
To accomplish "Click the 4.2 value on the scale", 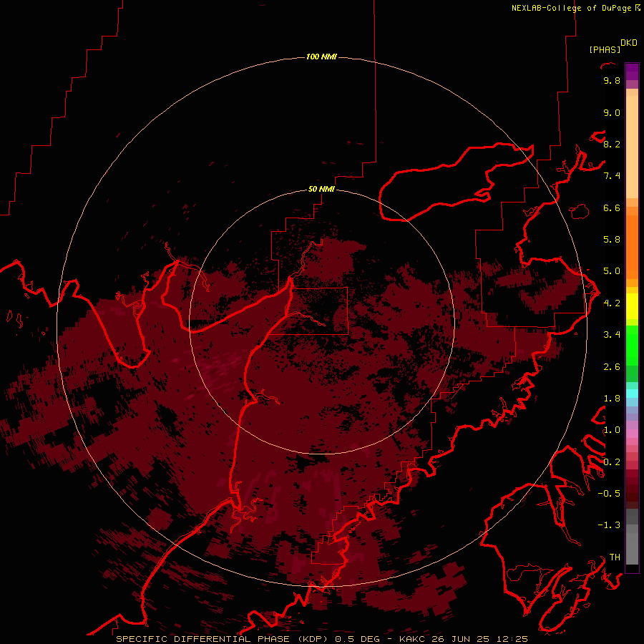I will point(612,303).
